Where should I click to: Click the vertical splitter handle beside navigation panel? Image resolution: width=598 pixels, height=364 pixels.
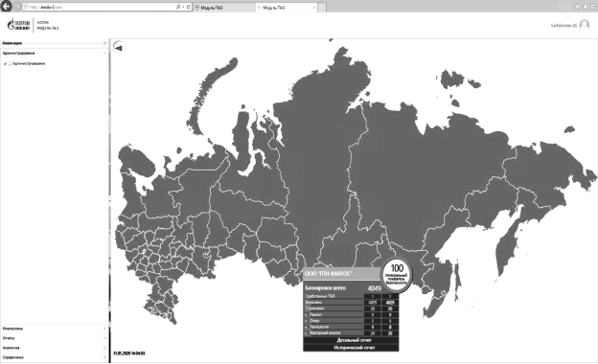(110, 201)
